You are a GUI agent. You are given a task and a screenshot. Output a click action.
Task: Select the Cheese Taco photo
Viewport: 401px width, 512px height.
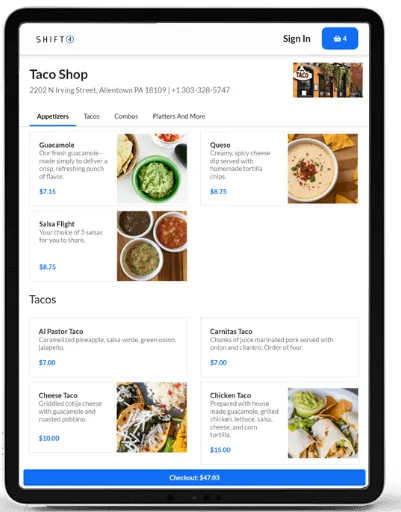point(152,417)
